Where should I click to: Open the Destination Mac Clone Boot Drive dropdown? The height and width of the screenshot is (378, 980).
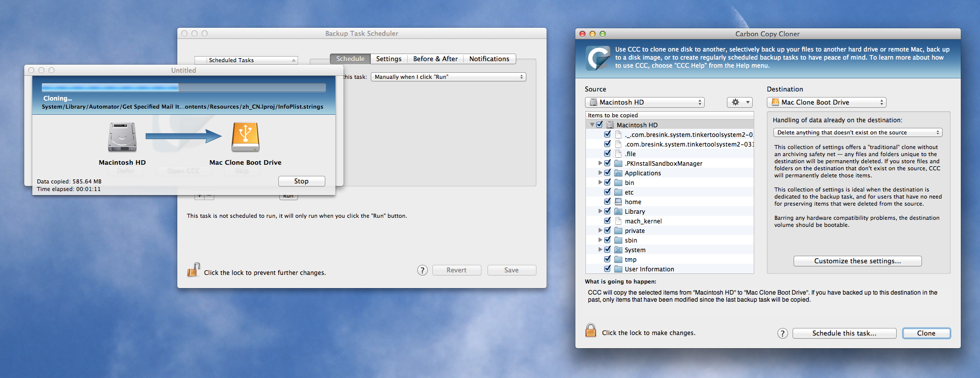click(x=826, y=102)
